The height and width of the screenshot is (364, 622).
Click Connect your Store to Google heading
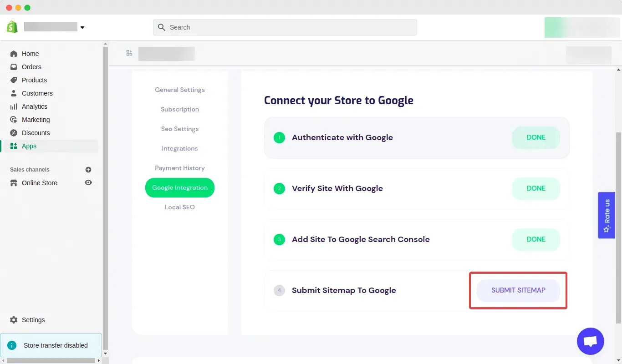(x=339, y=101)
